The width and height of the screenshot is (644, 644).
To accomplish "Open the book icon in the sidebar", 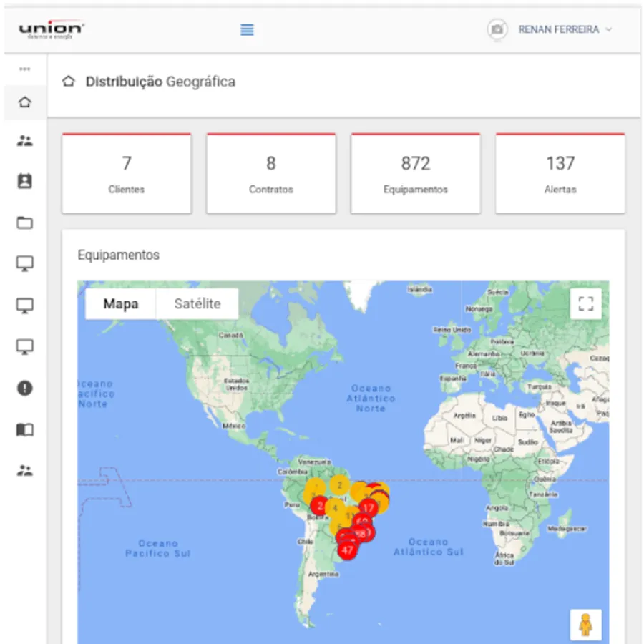I will pyautogui.click(x=24, y=430).
